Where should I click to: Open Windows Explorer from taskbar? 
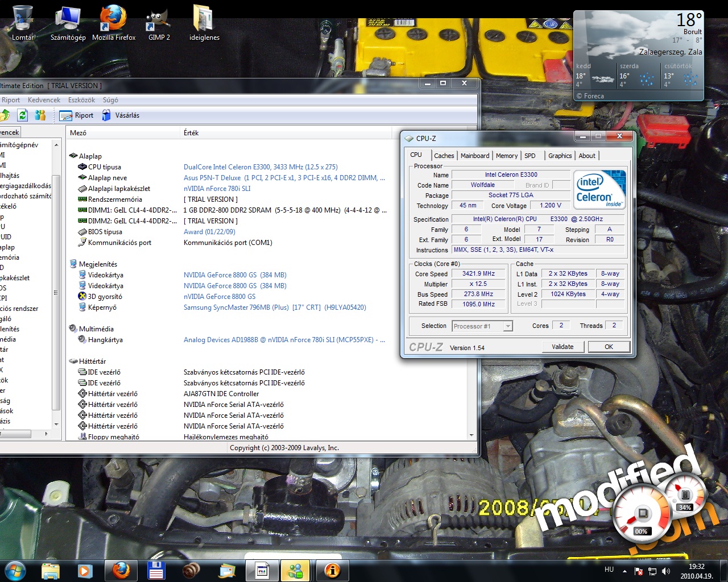[51, 571]
